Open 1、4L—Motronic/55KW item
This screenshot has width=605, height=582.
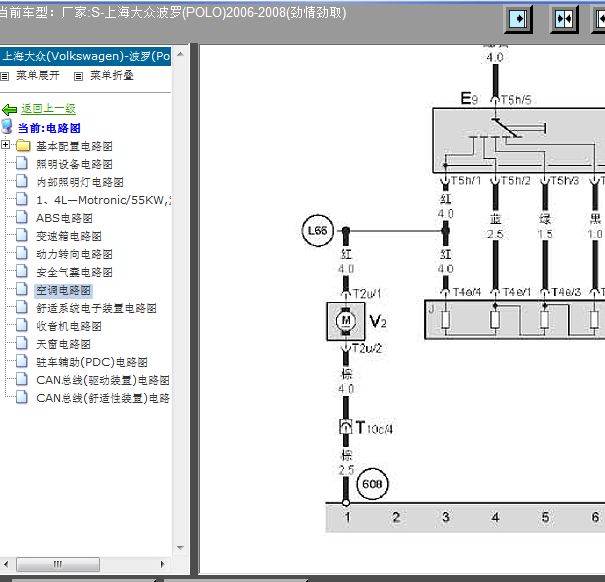[x=104, y=200]
